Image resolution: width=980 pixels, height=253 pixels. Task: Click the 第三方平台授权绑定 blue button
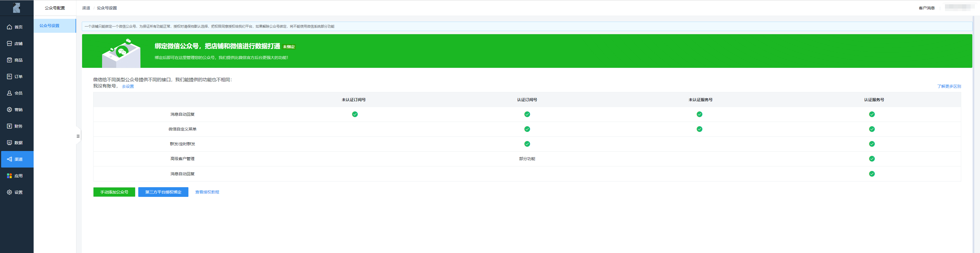pos(163,192)
